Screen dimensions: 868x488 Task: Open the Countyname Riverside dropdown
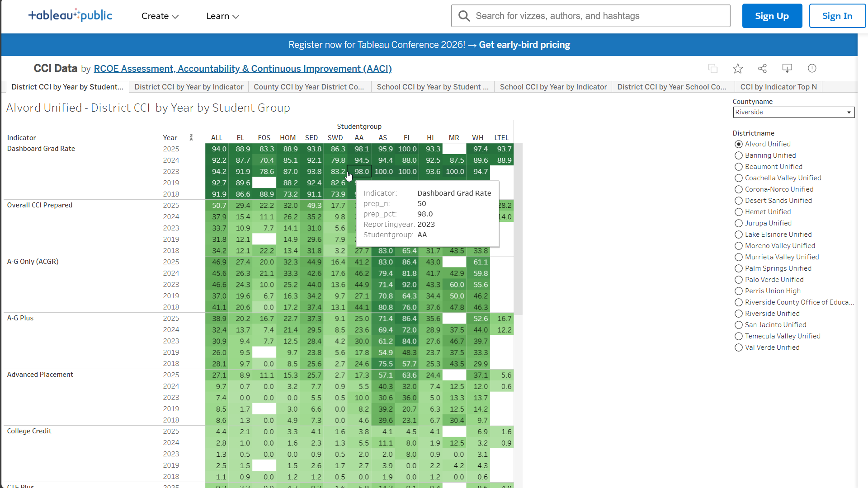pyautogui.click(x=793, y=112)
